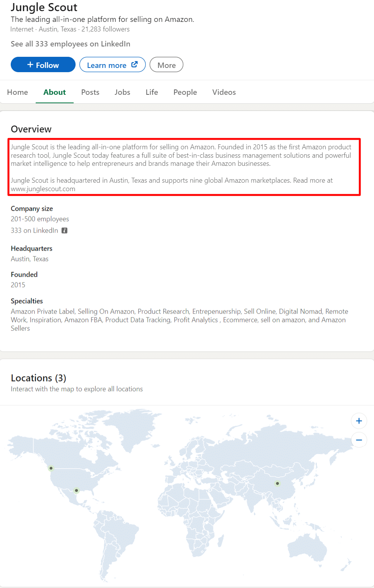
Task: Select the Austin, Texas map location marker
Action: pos(76,491)
